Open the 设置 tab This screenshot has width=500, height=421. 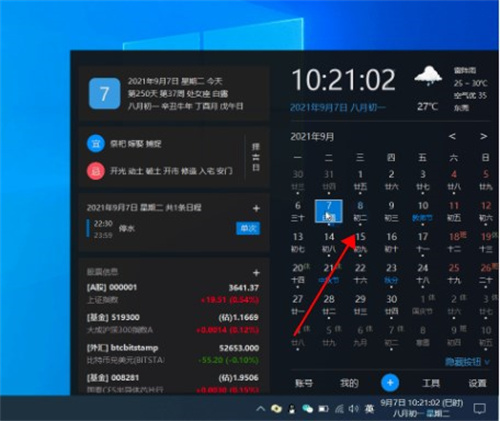coord(477,383)
